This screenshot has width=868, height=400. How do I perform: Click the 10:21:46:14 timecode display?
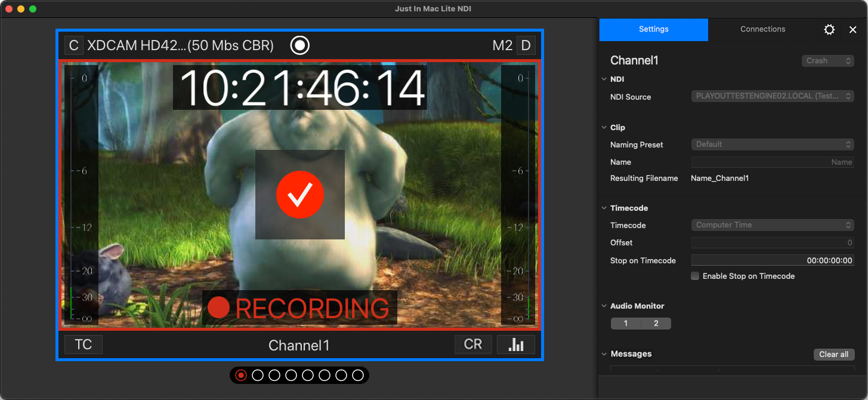click(x=300, y=88)
